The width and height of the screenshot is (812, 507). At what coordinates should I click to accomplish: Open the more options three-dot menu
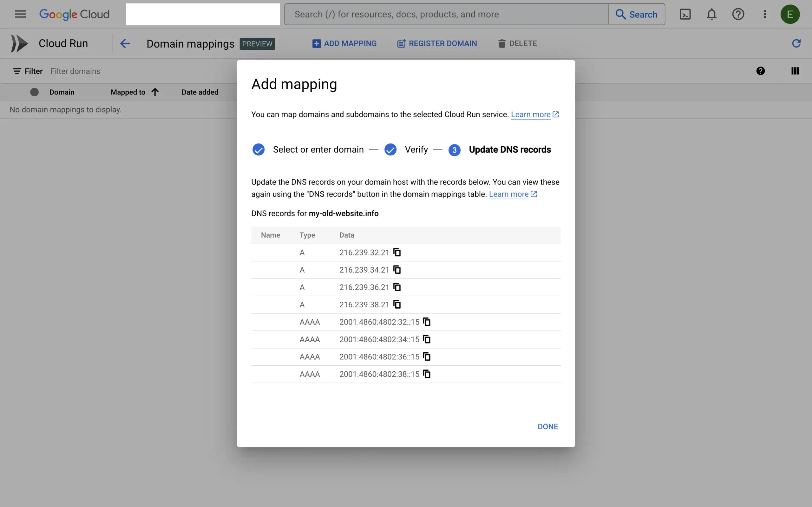(764, 14)
